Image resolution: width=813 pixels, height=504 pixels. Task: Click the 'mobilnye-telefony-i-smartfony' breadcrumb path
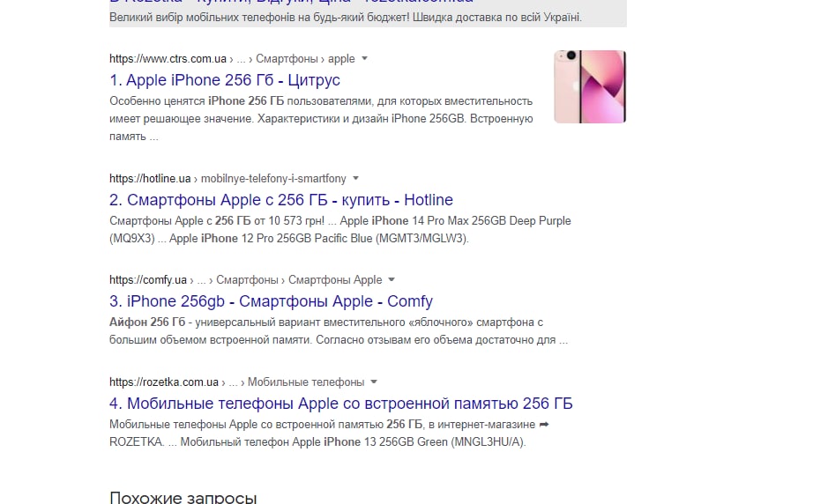click(x=273, y=179)
